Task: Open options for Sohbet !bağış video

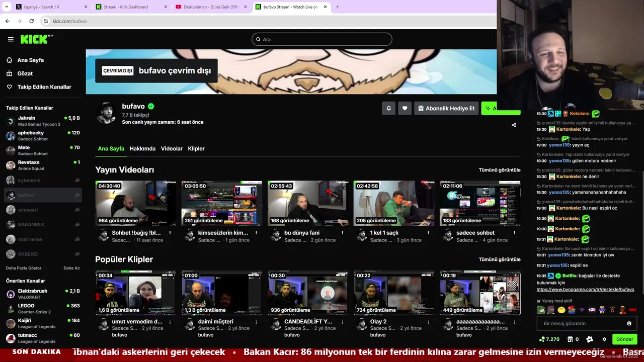Action: [170, 233]
